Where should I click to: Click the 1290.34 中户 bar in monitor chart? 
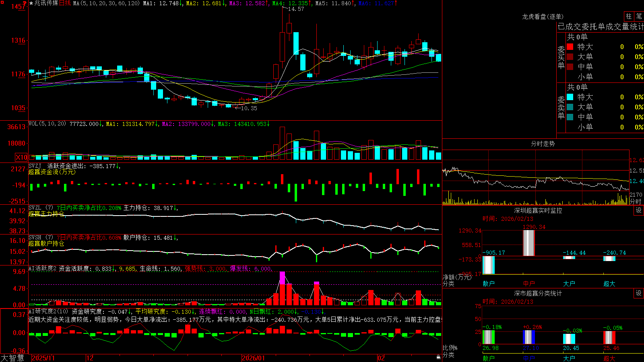[529, 243]
